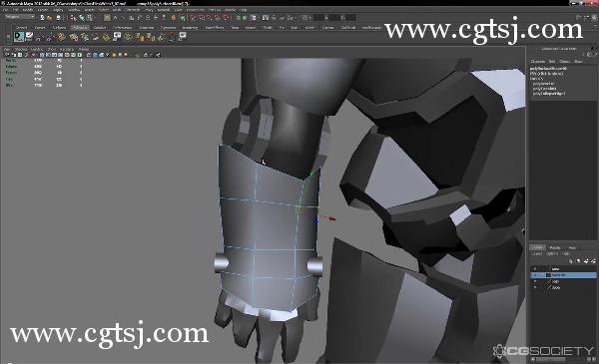Image resolution: width=599 pixels, height=364 pixels.
Task: Open the menu set mode dropdown
Action: coord(20,17)
